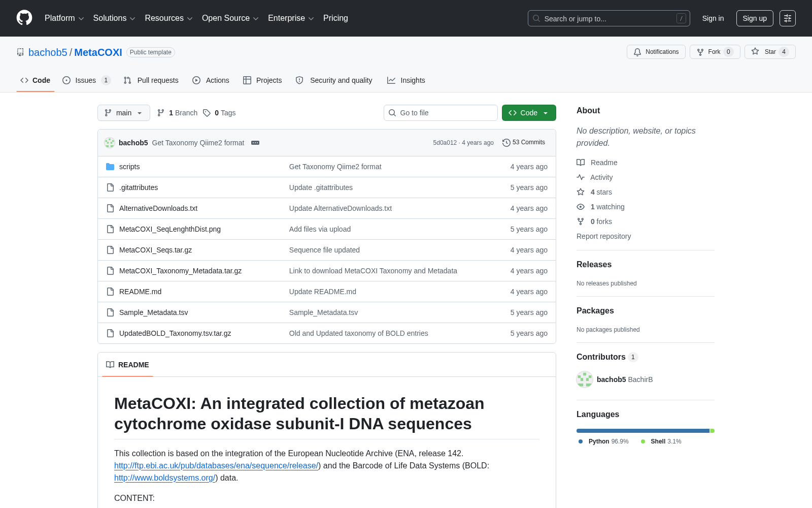
Task: Open the boldsystems.org link
Action: click(165, 478)
